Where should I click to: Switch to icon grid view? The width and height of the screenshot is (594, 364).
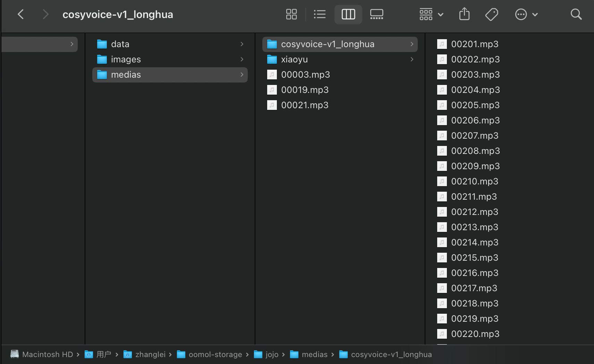click(x=291, y=14)
